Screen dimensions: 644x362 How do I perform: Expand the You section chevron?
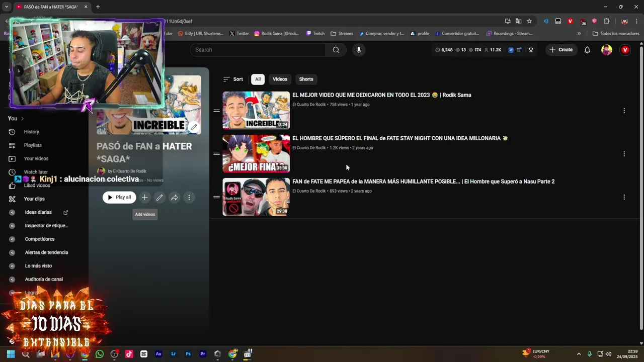click(22, 119)
